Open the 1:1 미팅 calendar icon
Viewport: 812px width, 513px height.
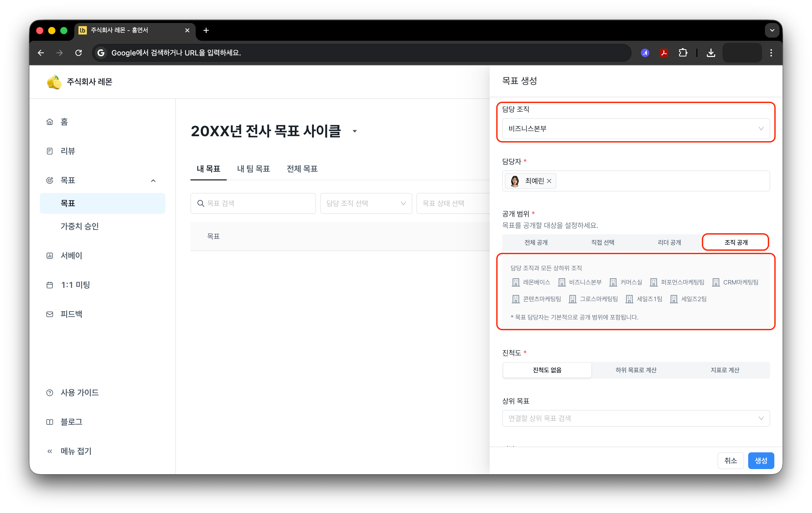point(49,285)
